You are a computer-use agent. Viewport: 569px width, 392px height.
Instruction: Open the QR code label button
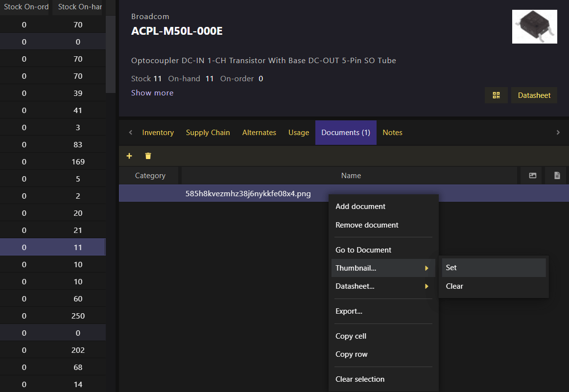(x=496, y=95)
